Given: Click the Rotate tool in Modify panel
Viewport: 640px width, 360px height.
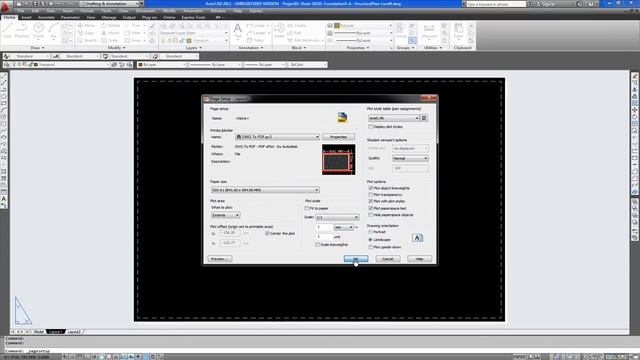Looking at the screenshot, I should point(110,25).
